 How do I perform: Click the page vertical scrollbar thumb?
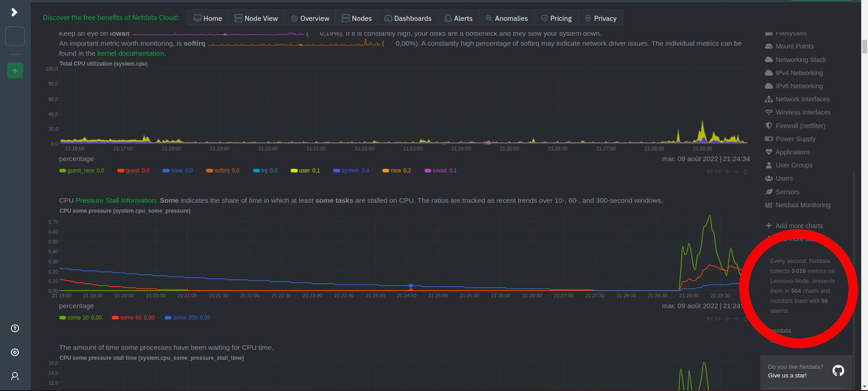864,46
